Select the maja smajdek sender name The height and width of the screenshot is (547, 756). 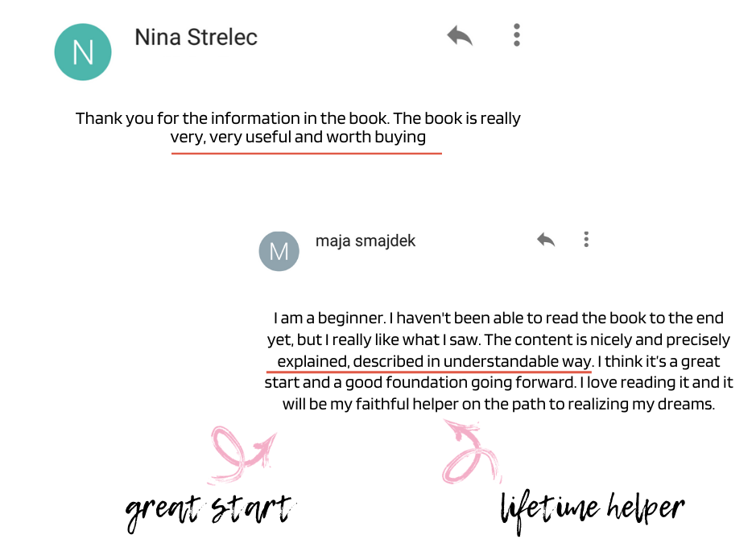[366, 241]
